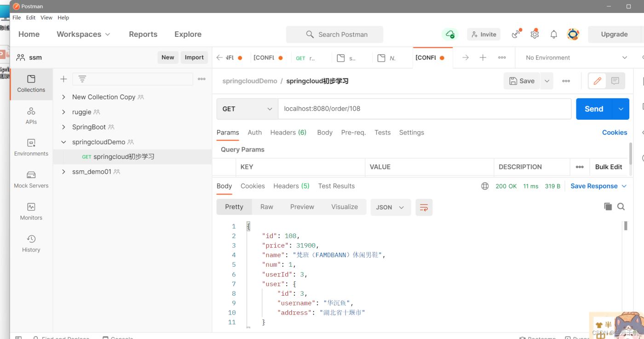Switch to edit mode pencil icon
This screenshot has height=339, width=644.
coord(598,81)
